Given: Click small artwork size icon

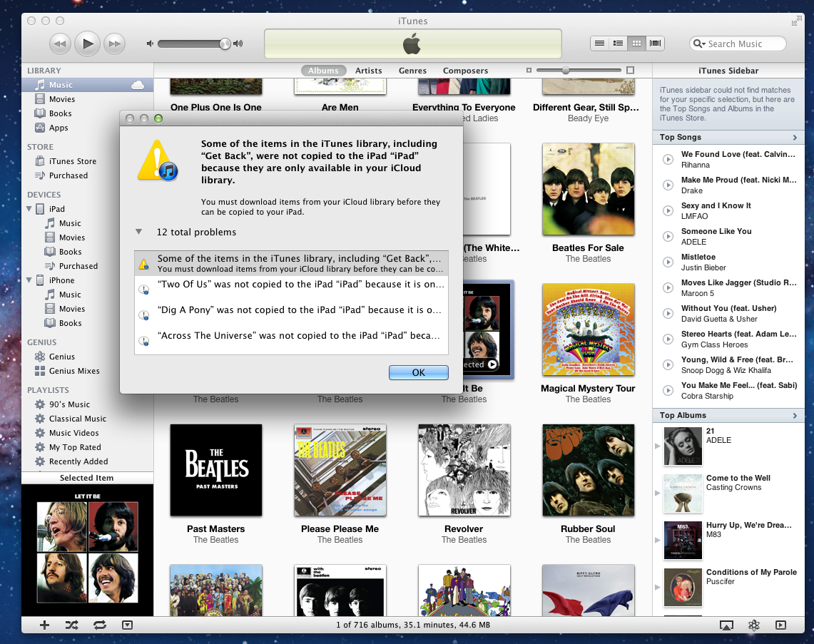Looking at the screenshot, I should [529, 70].
